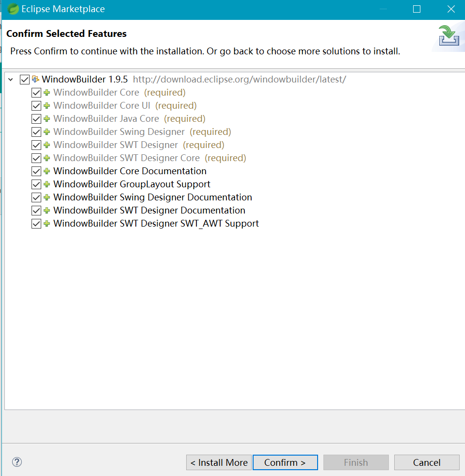
Task: Click plus icon beside SWT Designer Documentation
Action: pos(47,211)
